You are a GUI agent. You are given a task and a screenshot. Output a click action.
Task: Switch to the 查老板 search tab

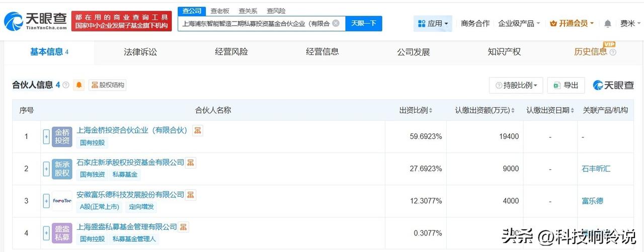tap(220, 11)
